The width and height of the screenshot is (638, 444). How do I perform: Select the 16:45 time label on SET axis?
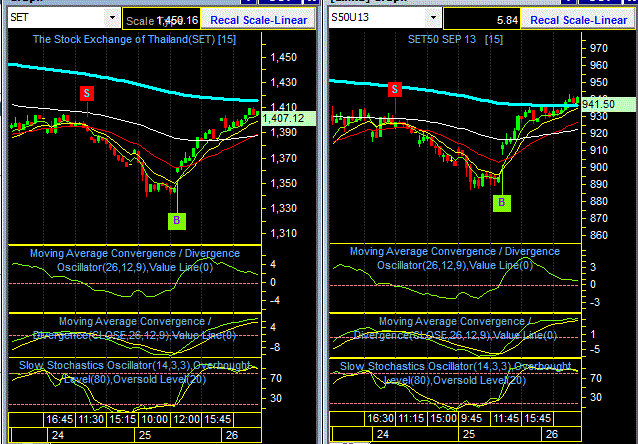coord(59,419)
